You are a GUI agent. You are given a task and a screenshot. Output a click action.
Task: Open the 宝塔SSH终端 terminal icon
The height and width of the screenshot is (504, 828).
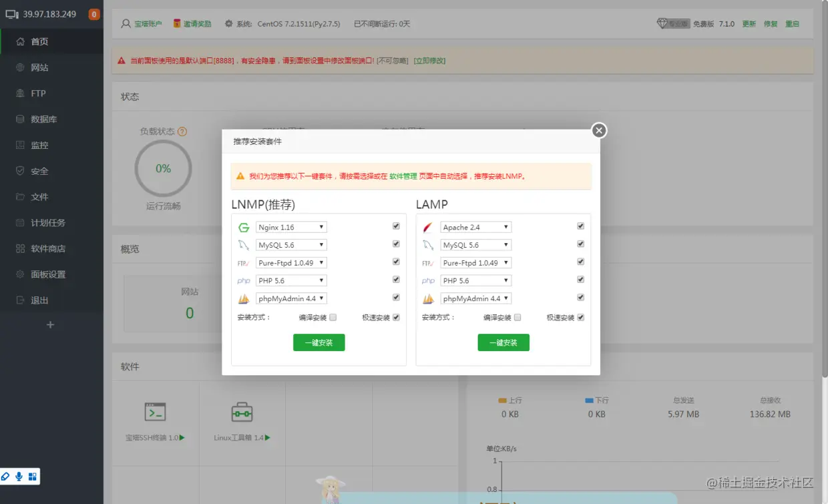pyautogui.click(x=155, y=413)
